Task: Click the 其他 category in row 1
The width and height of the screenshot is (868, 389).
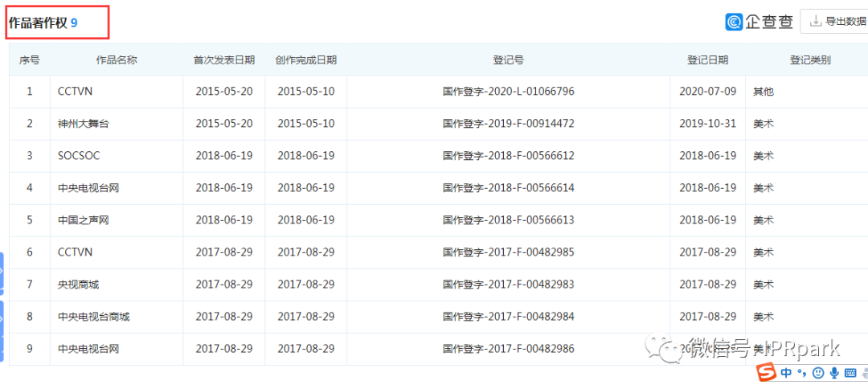Action: point(763,92)
